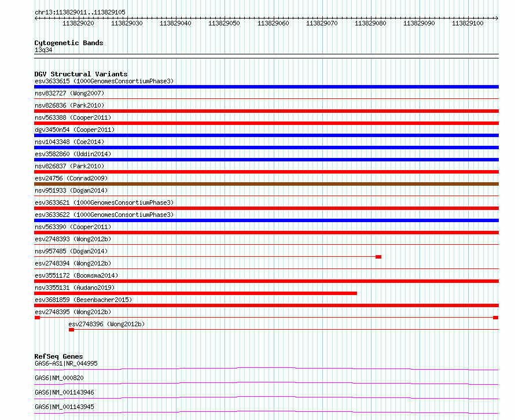Open variant nsv563388 (Cooper2011)
Screen dimensions: 515x420
[73, 117]
